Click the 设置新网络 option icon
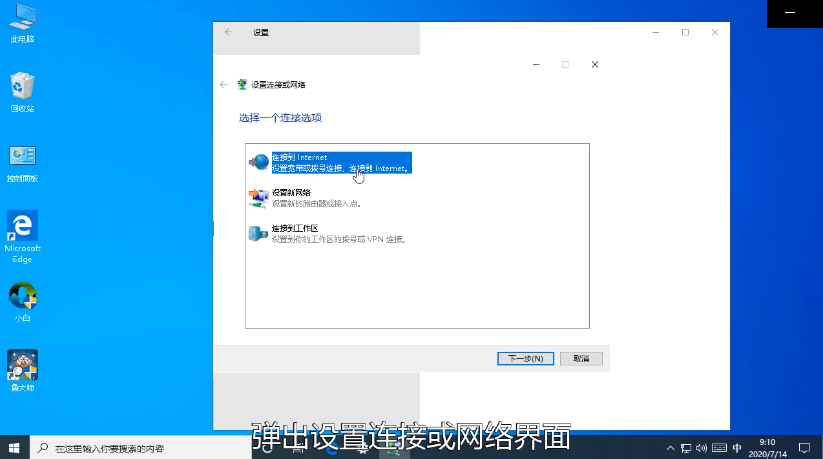Screen dimensions: 823x459 point(259,197)
